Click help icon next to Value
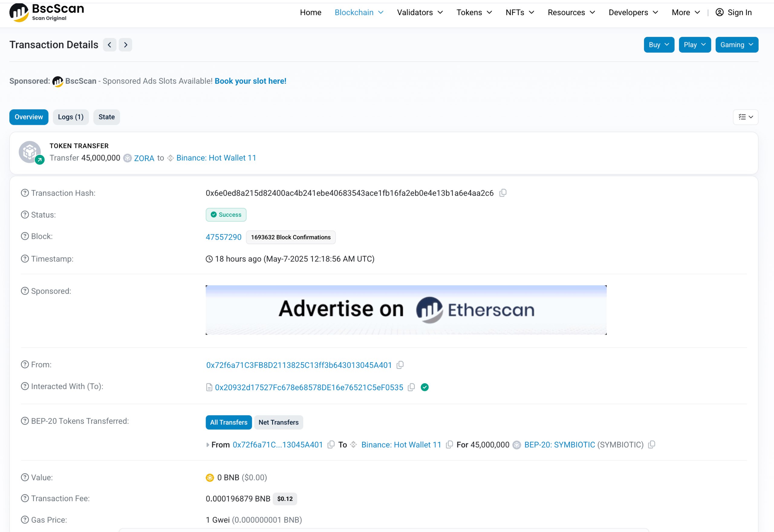This screenshot has width=774, height=532. 25,477
